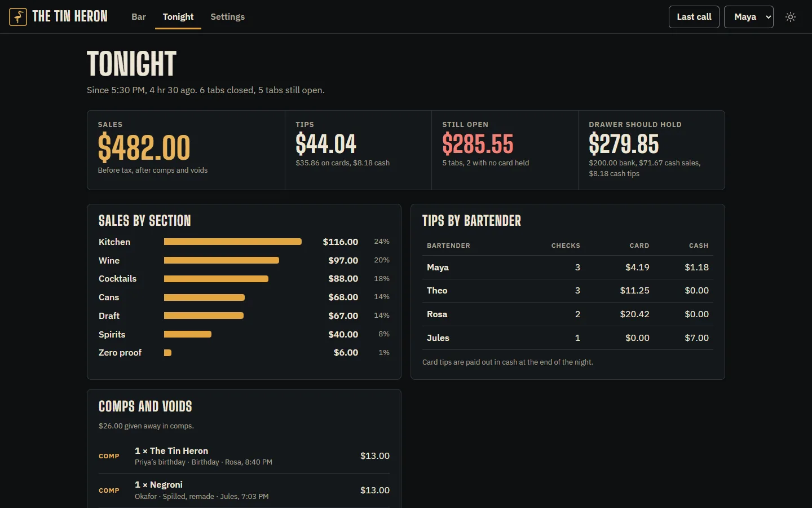The height and width of the screenshot is (508, 812).
Task: Click Theo's $11.25 card tips
Action: [635, 291]
